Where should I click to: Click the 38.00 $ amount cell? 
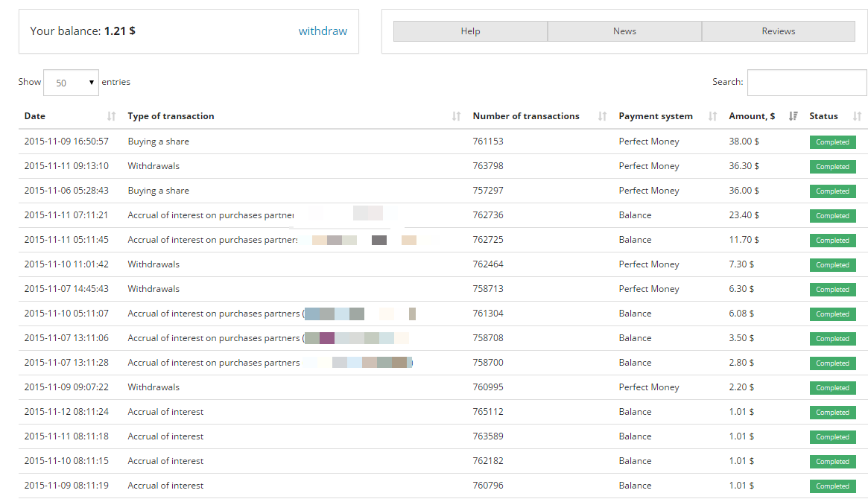pos(744,142)
